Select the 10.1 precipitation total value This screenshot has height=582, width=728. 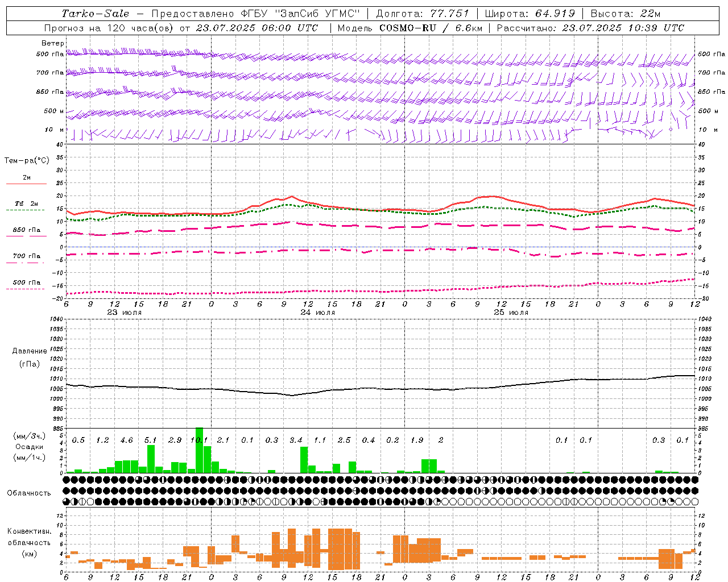199,440
